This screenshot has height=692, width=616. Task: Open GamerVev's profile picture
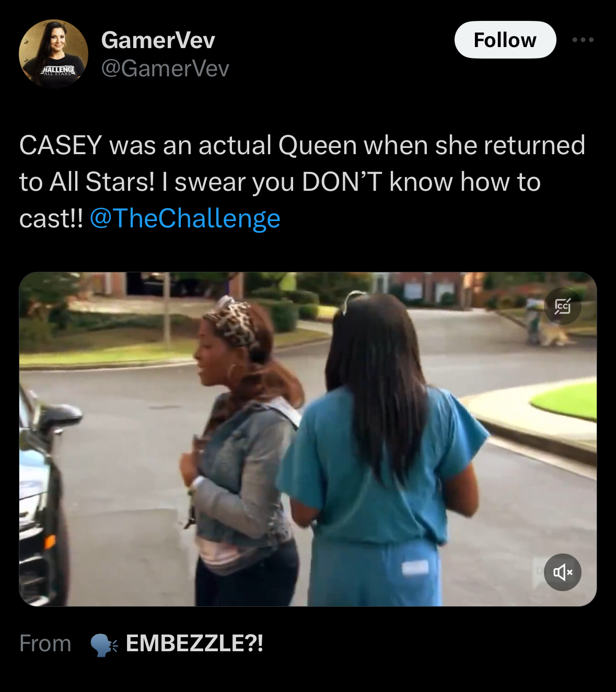click(x=53, y=54)
